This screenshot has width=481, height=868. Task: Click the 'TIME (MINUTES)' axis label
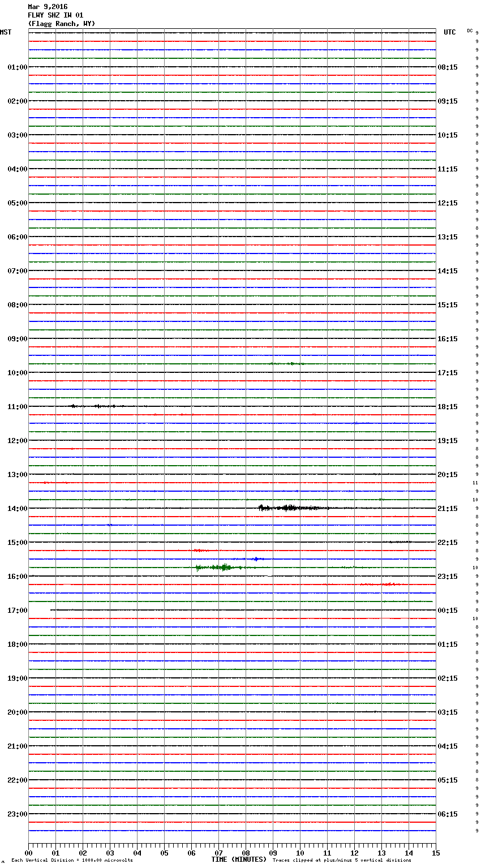pos(239,860)
